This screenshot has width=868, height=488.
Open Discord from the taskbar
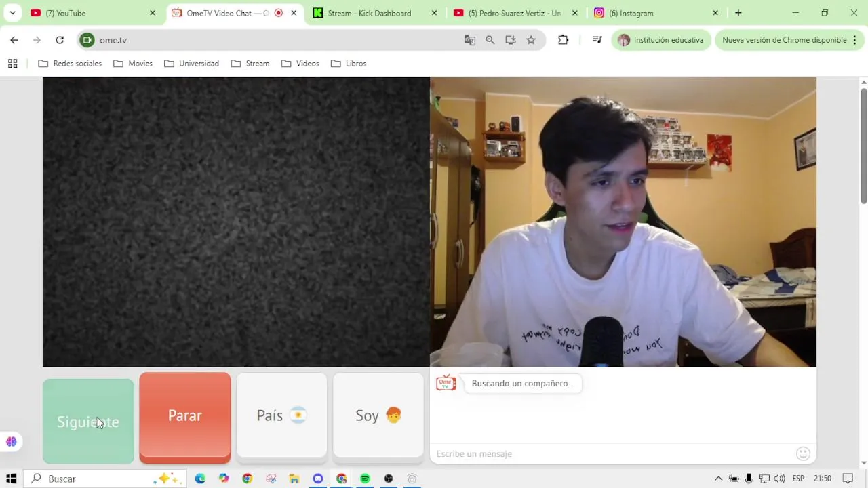(x=318, y=479)
